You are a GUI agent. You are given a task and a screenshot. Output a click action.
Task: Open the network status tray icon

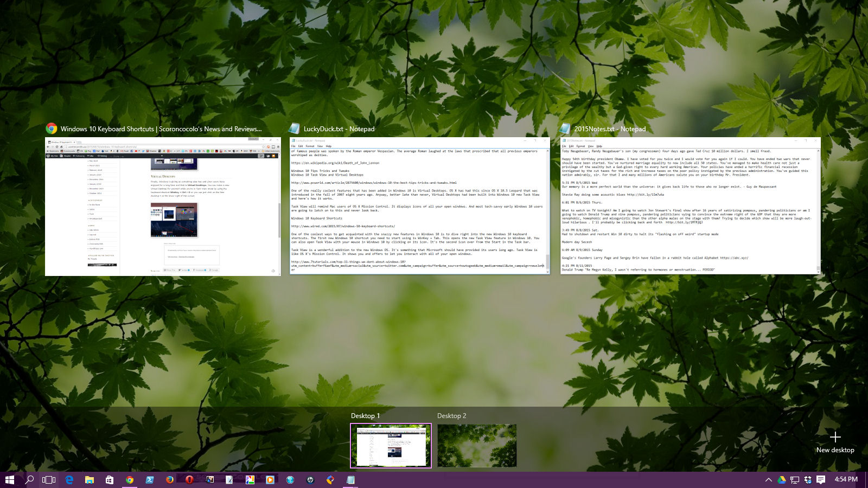pyautogui.click(x=795, y=479)
